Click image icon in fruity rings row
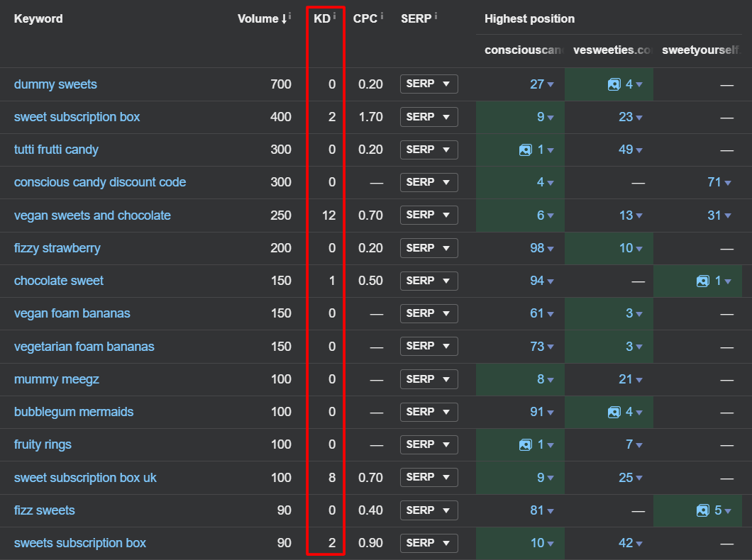The height and width of the screenshot is (560, 752). (x=525, y=444)
